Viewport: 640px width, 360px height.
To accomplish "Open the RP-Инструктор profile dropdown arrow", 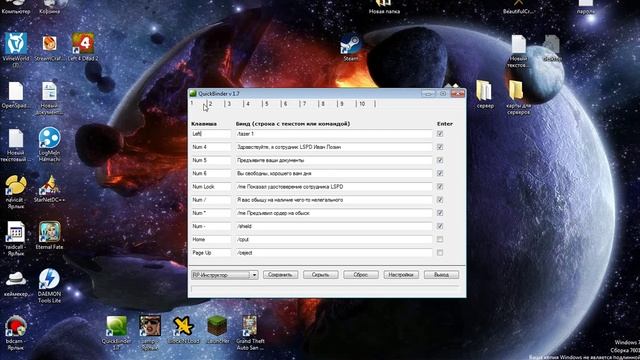I will pos(254,275).
